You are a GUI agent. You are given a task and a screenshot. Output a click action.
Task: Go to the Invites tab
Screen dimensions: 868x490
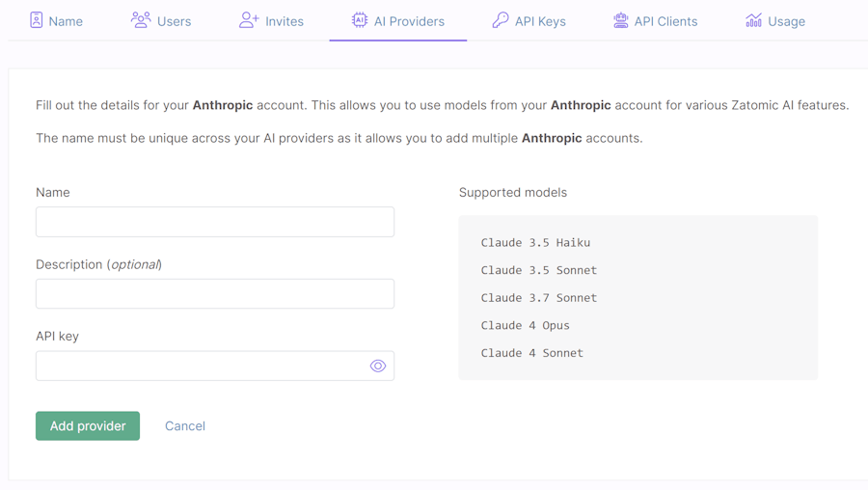pos(271,21)
